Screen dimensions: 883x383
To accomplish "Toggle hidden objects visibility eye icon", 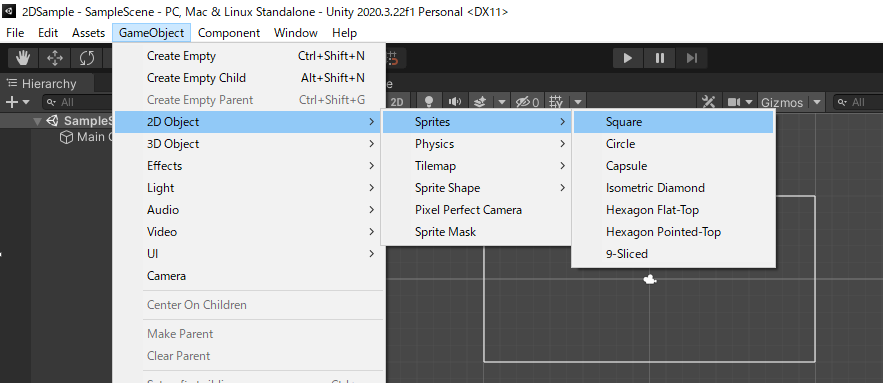I will point(527,102).
